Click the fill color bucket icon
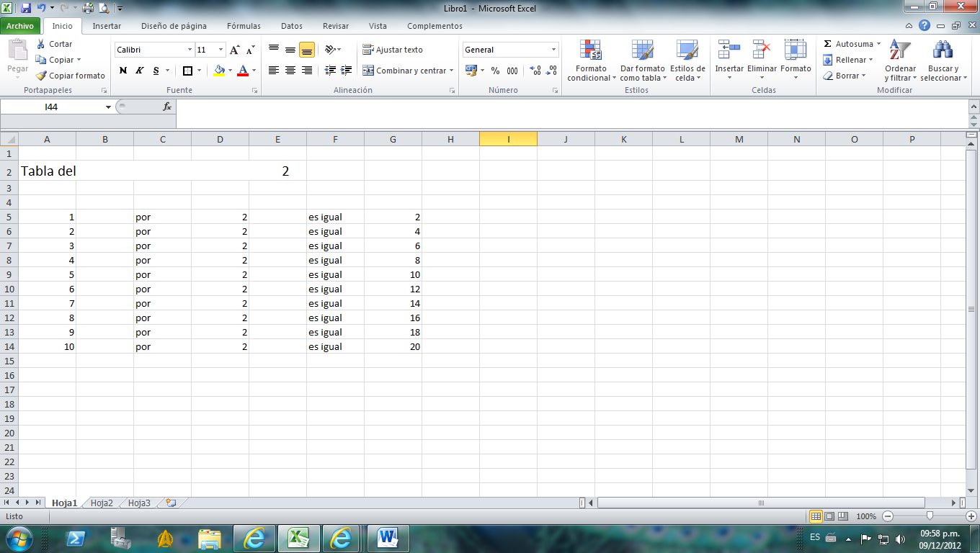980x553 pixels. [218, 71]
